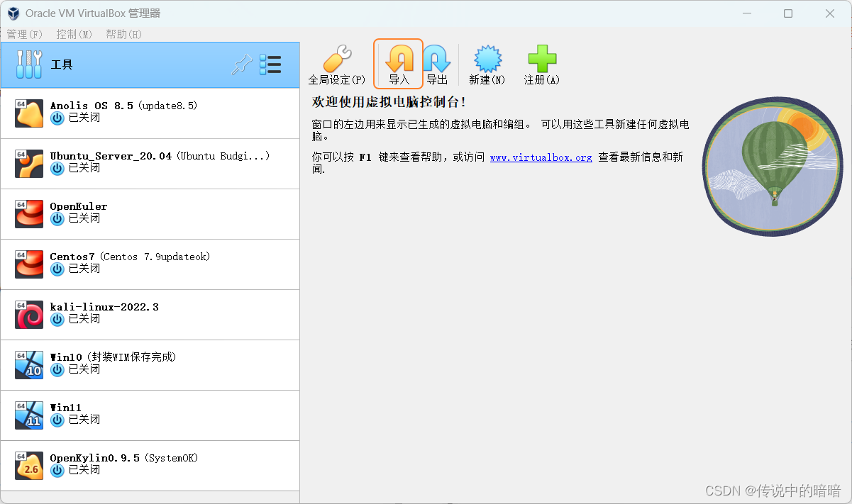Select the kali-linux-2022.3 machine name

point(104,307)
